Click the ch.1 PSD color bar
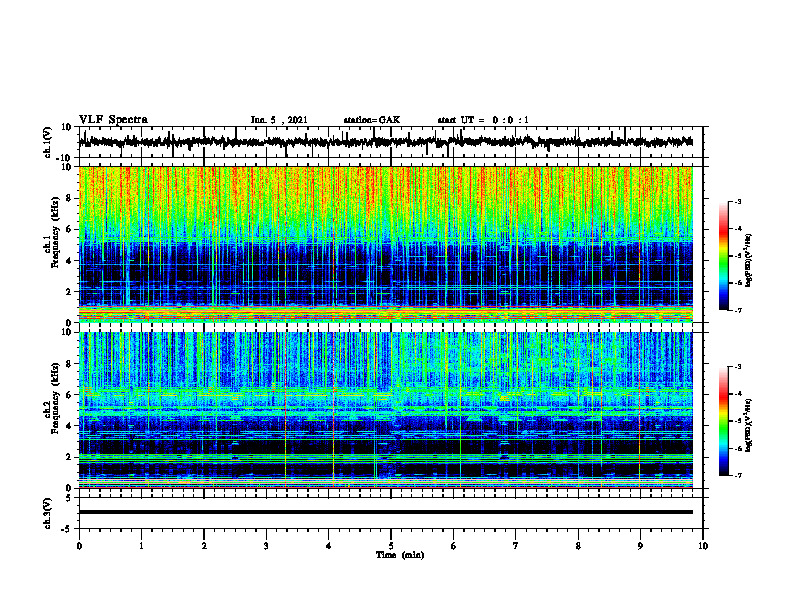The image size is (792, 612). click(723, 256)
